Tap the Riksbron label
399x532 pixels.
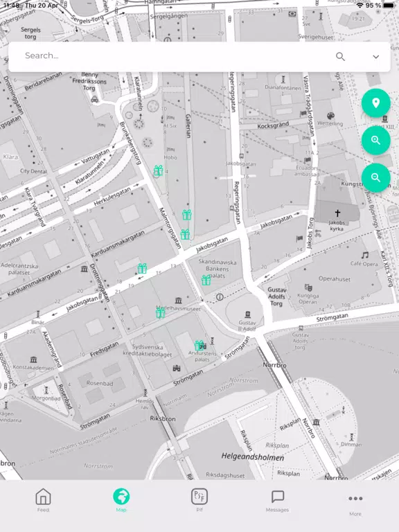[163, 418]
